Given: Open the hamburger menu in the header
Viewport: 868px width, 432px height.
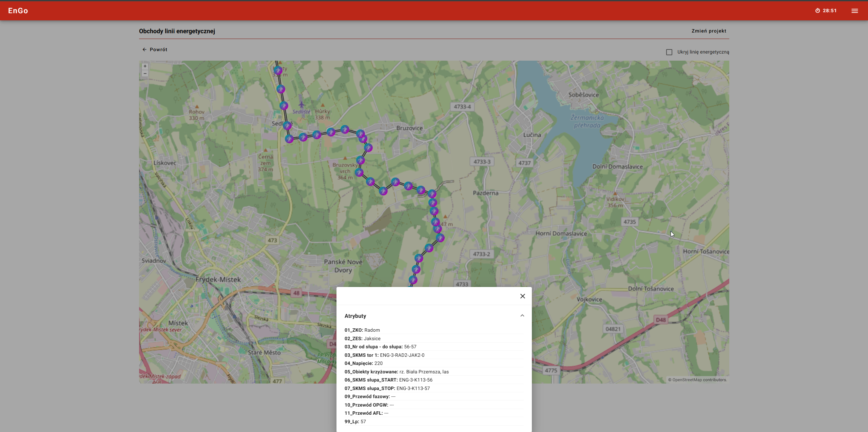Looking at the screenshot, I should tap(854, 11).
